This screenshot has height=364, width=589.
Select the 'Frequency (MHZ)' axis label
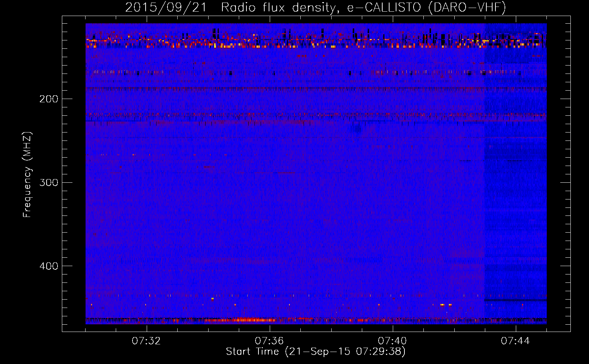pyautogui.click(x=27, y=175)
